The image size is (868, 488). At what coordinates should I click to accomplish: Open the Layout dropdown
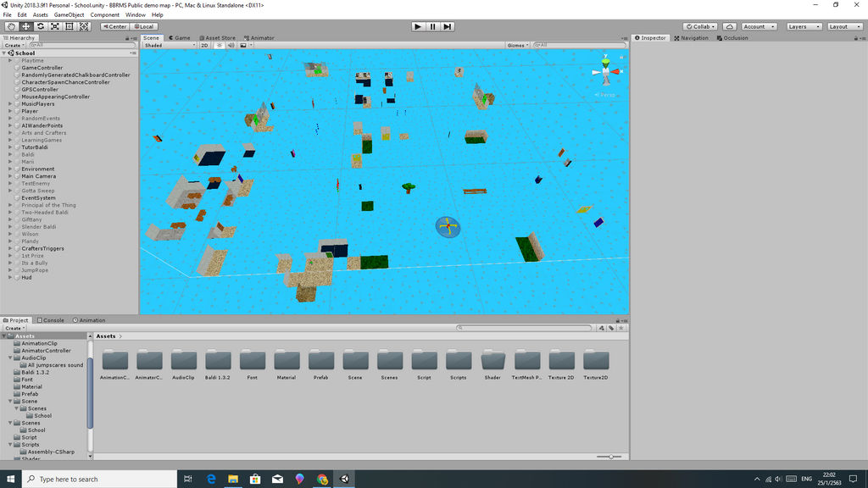(x=844, y=26)
